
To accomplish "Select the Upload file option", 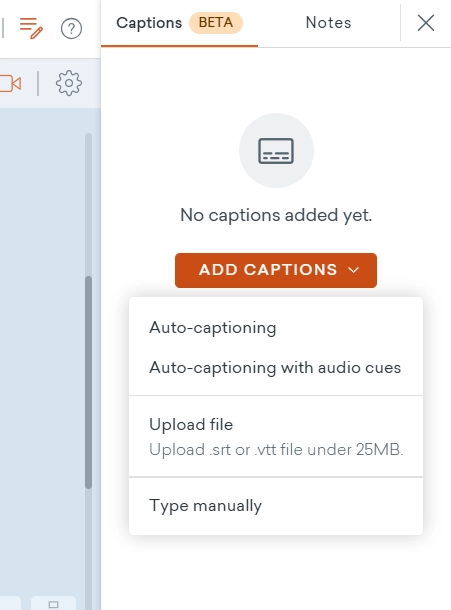I will (276, 436).
